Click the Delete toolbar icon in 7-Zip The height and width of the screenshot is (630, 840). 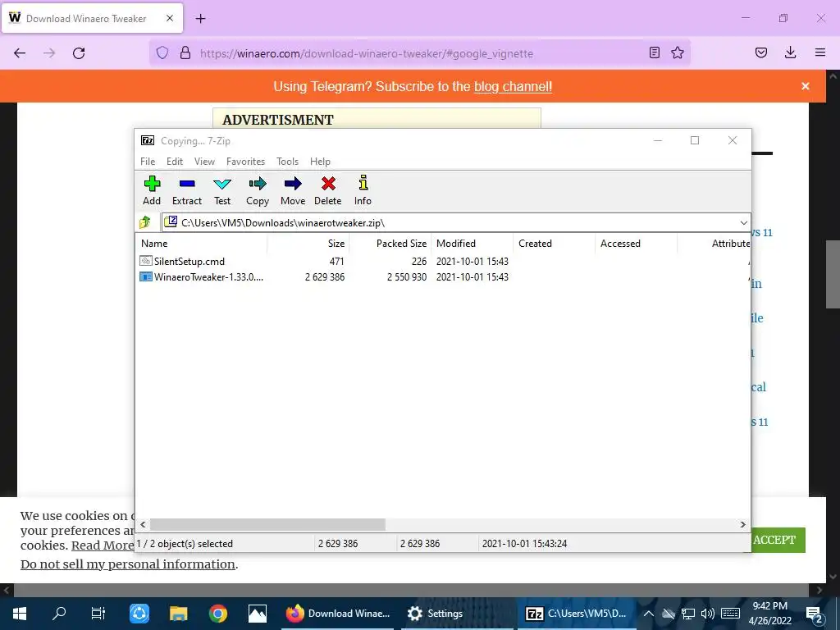coord(328,190)
